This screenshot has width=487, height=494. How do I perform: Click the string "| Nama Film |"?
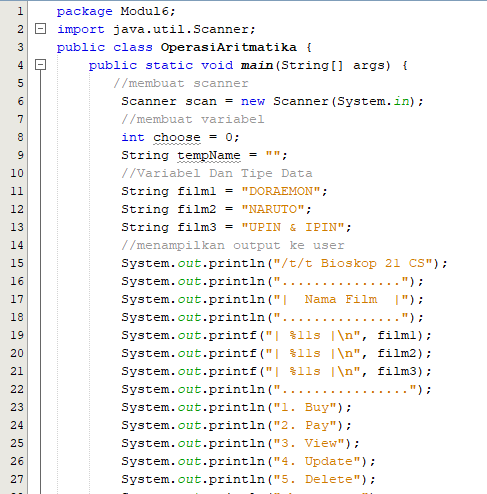pyautogui.click(x=341, y=299)
